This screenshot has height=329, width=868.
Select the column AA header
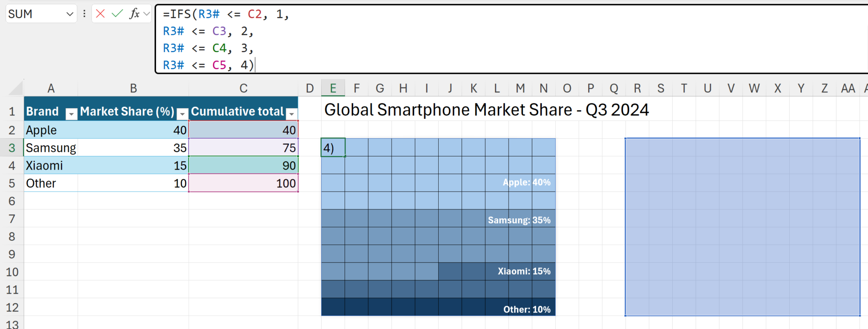pos(848,88)
